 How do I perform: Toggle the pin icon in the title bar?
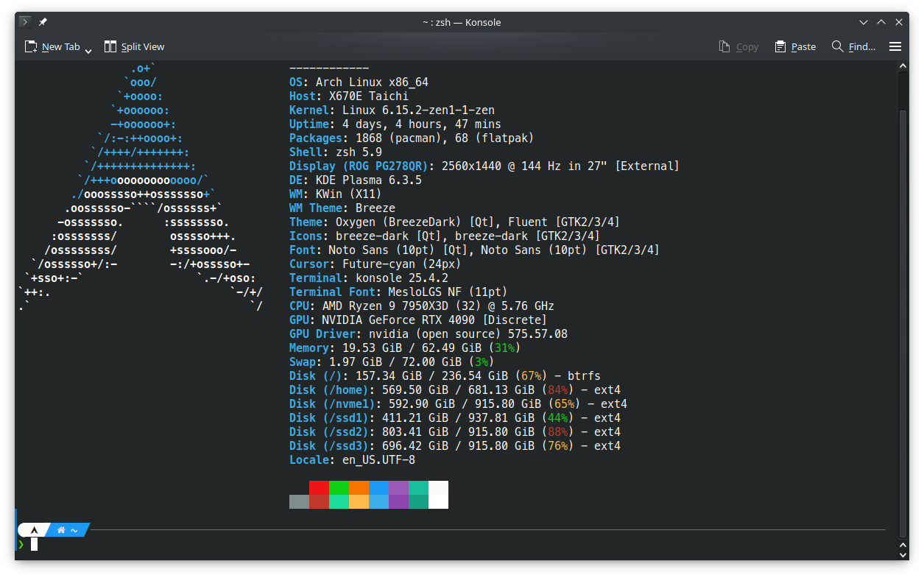pos(43,22)
